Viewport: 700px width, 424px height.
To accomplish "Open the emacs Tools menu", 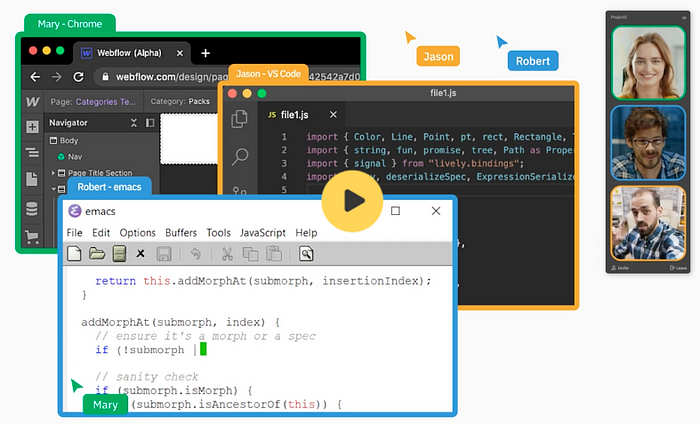I will tap(218, 233).
